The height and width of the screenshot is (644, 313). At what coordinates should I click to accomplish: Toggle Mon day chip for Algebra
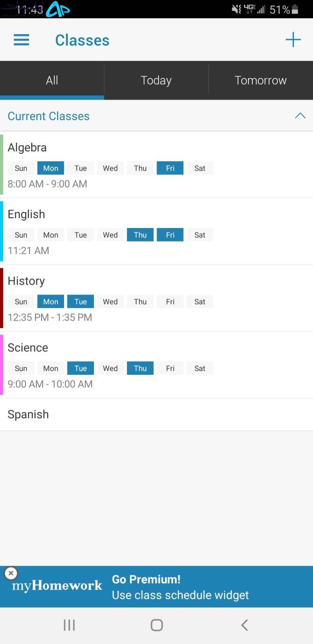coord(50,168)
